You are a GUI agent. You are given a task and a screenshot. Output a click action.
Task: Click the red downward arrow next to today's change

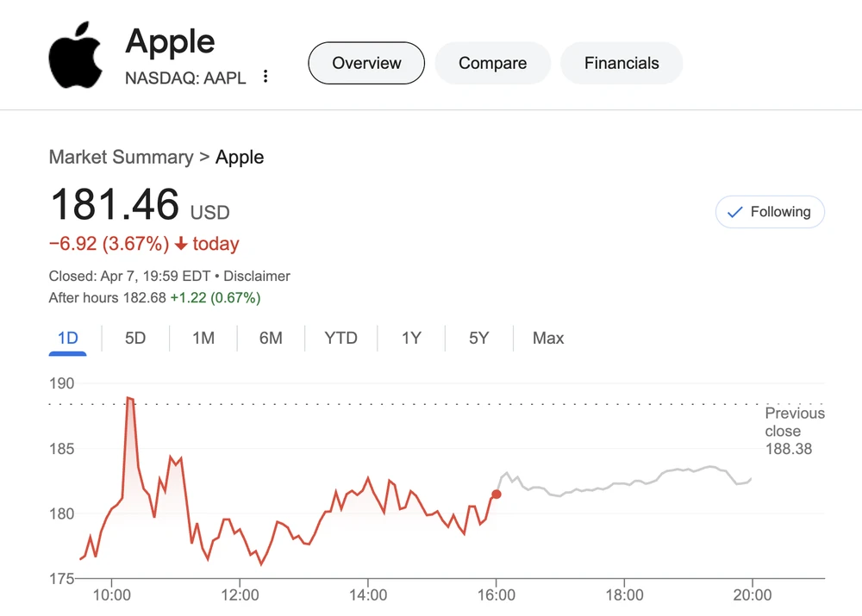coord(181,244)
